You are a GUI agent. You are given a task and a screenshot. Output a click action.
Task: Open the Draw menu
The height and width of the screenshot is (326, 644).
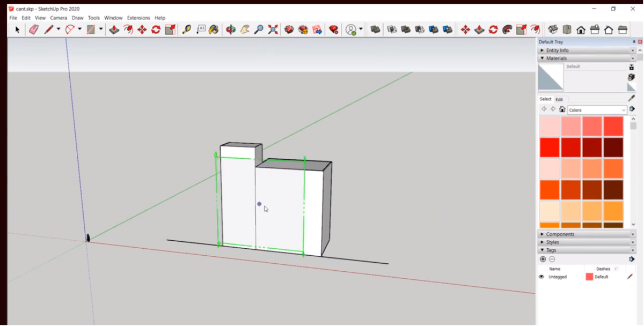pos(78,18)
